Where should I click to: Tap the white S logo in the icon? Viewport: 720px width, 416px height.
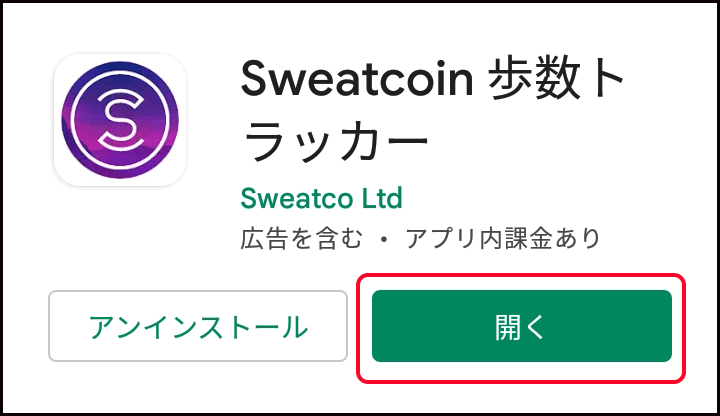(x=120, y=119)
